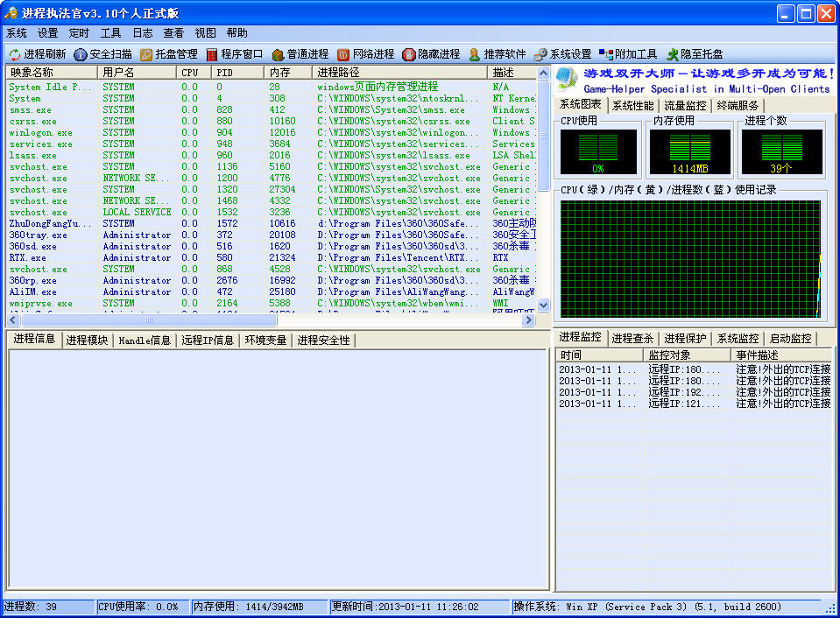Image resolution: width=840 pixels, height=618 pixels.
Task: Open 系统设置 system settings toolbar item
Action: click(563, 54)
